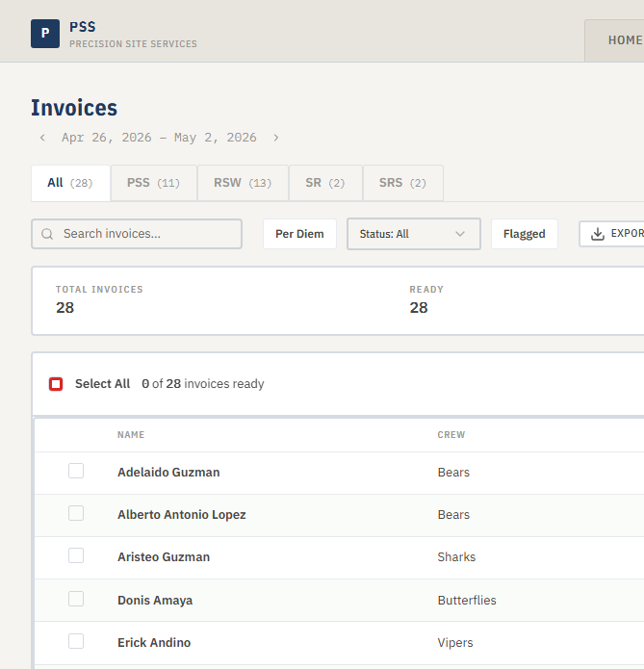This screenshot has width=644, height=669.
Task: Switch to the SR (2) tab
Action: point(325,183)
